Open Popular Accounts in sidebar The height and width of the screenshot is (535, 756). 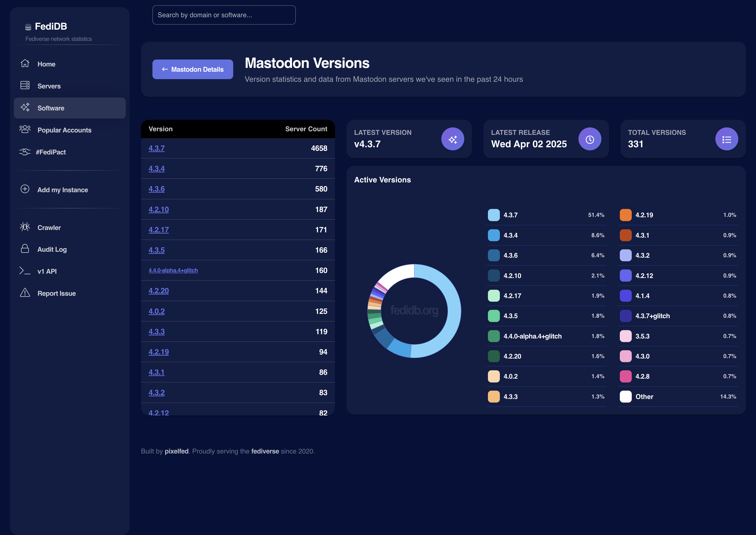tap(70, 130)
